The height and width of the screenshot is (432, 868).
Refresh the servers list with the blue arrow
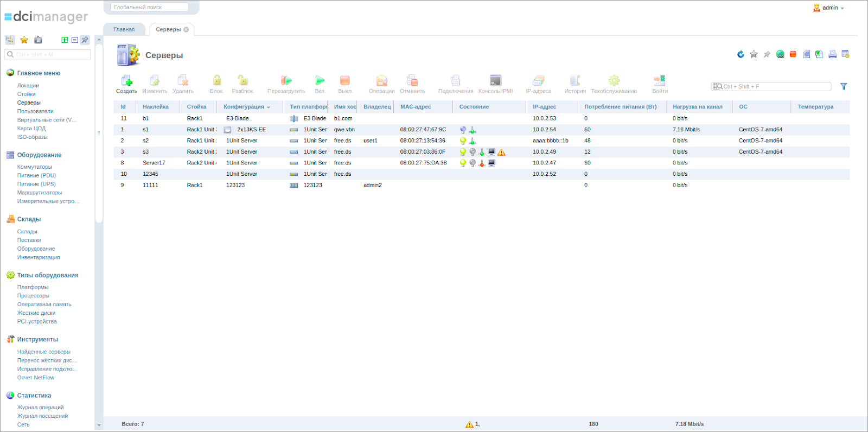[741, 54]
